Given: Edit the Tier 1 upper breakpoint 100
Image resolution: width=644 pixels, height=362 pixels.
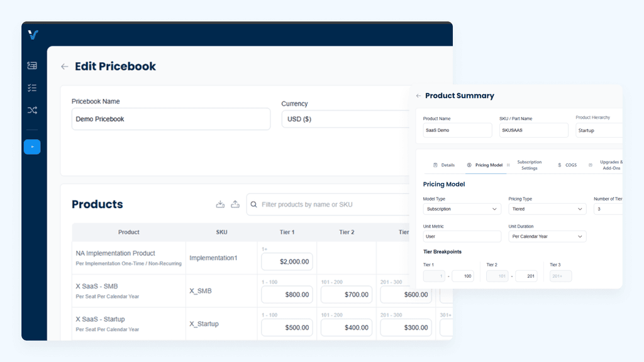Looking at the screenshot, I should point(463,277).
